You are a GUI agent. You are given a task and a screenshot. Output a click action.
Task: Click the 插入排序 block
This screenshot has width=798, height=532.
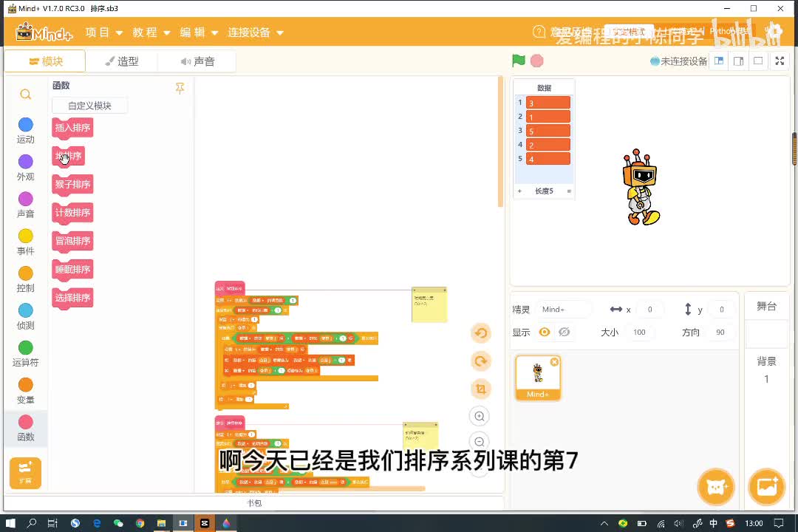(72, 127)
